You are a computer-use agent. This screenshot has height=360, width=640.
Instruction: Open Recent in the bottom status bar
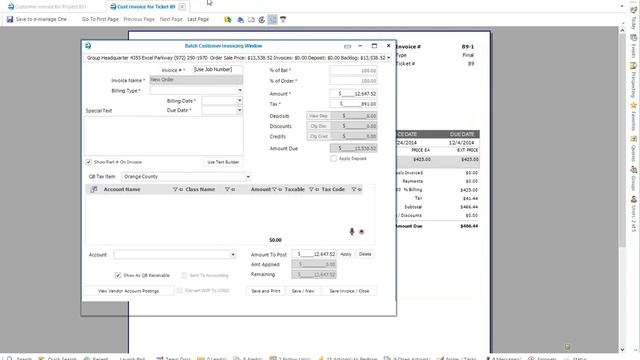pyautogui.click(x=96, y=358)
